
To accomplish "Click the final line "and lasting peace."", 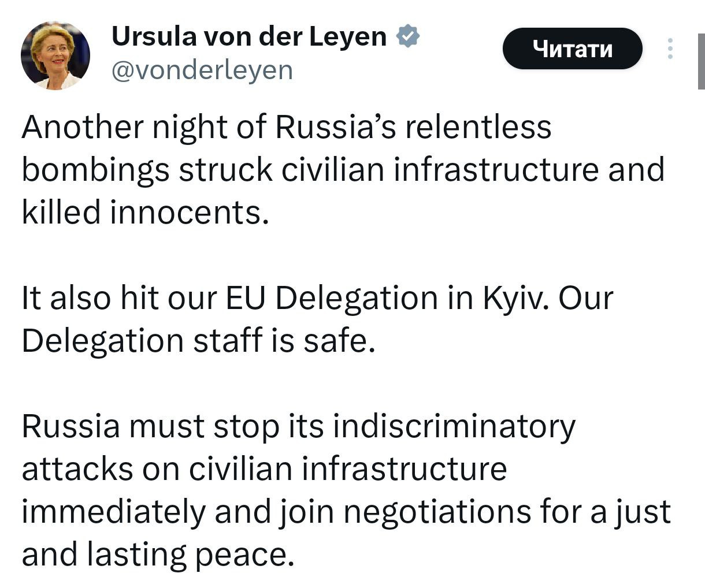I will point(154,555).
